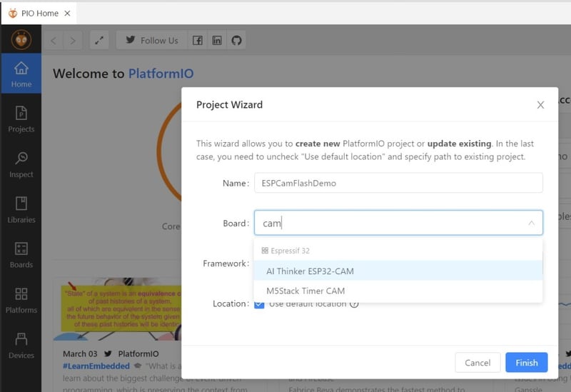
Task: Select M5Stack Timer CAM board
Action: 398,291
